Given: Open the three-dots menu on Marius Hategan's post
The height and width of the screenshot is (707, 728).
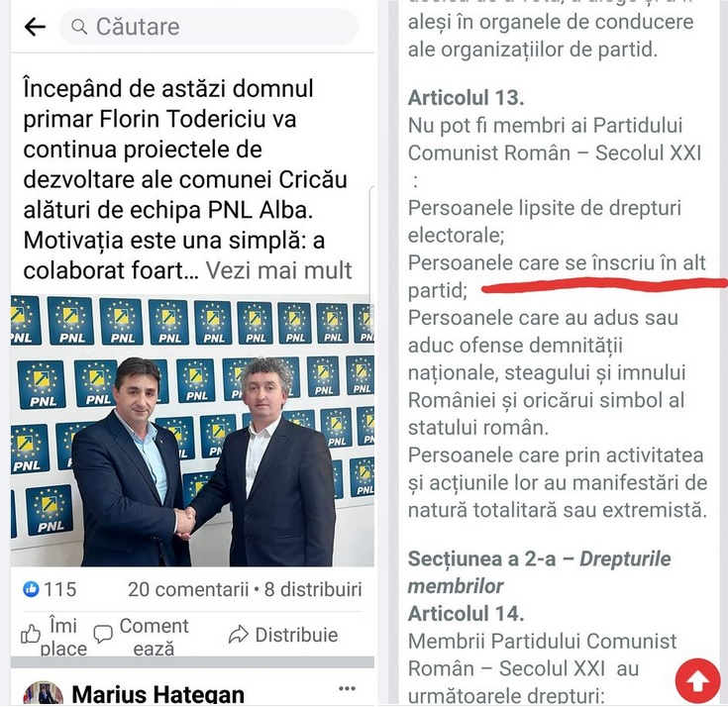Looking at the screenshot, I should (x=348, y=688).
